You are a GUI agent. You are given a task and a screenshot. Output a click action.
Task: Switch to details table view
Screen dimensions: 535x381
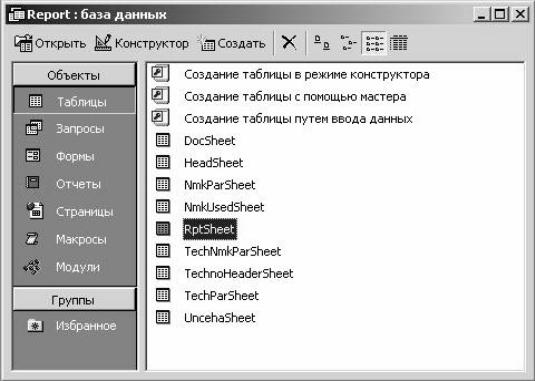tap(398, 43)
